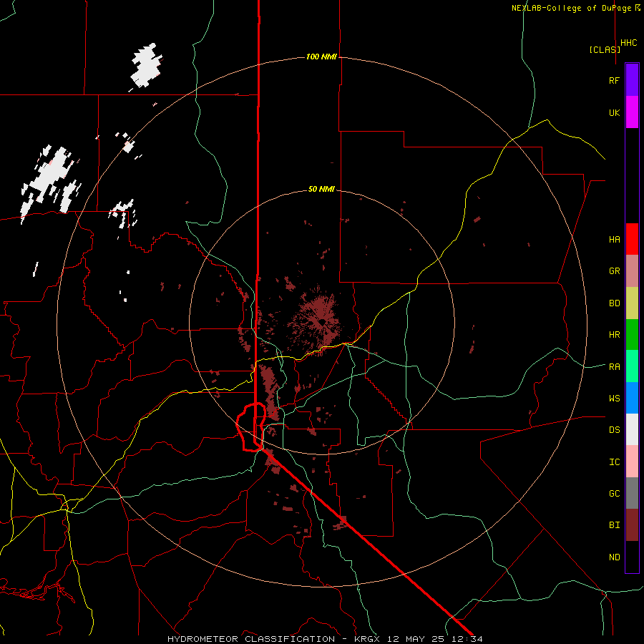Select the IC pink legend swatch
644x644 pixels.
click(632, 462)
